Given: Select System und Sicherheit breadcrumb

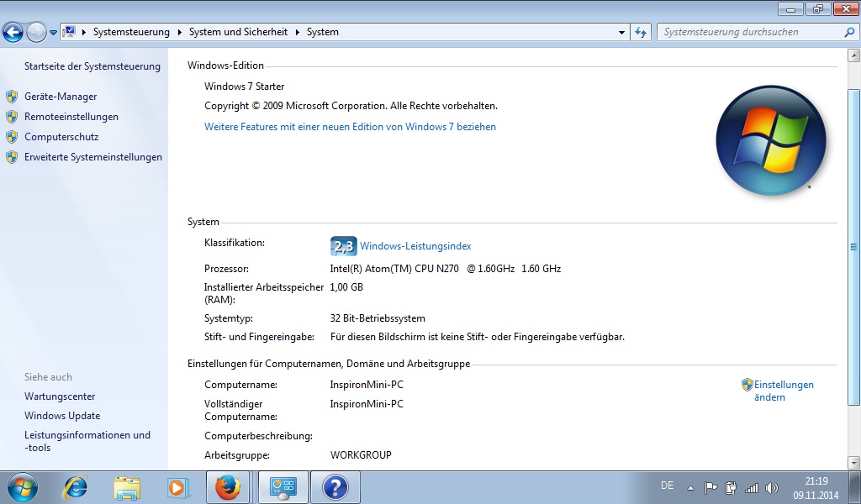Looking at the screenshot, I should point(237,32).
